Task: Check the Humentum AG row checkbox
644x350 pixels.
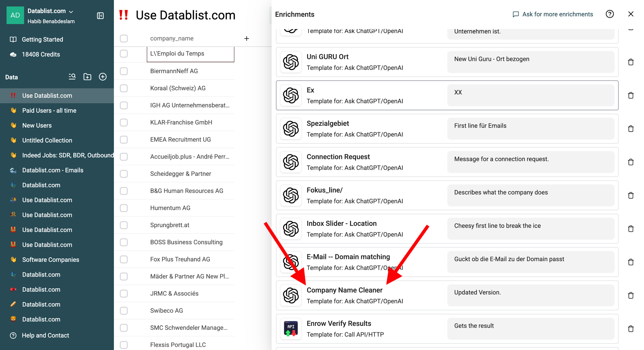Action: point(124,208)
